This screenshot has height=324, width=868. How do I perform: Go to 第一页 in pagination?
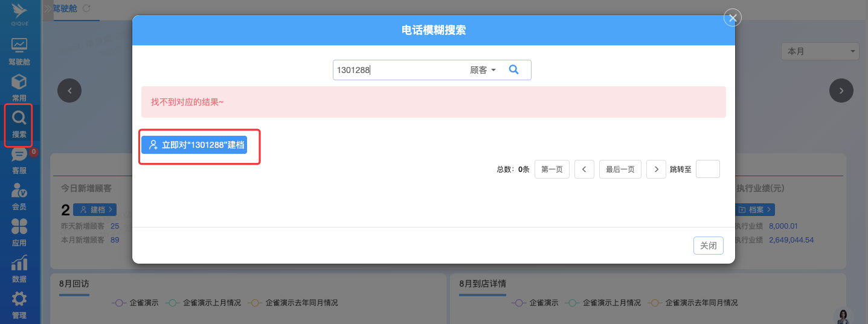(x=551, y=170)
